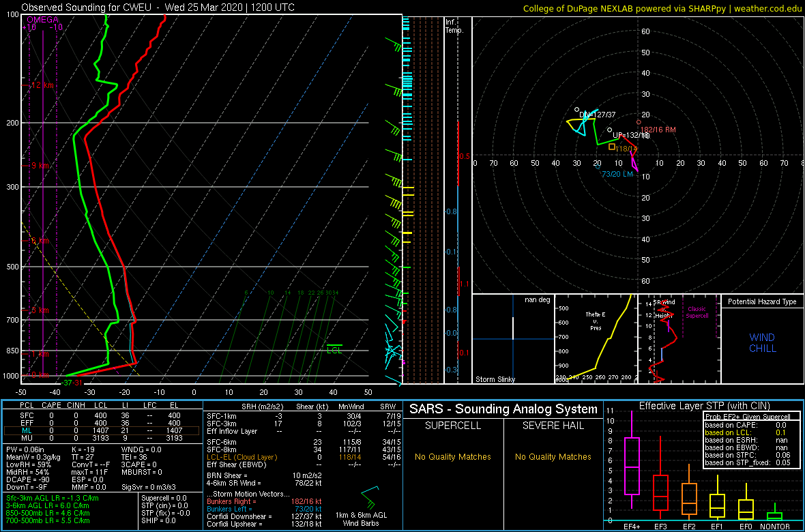
Task: Click the 'Storm Slinky' panel label
Action: click(495, 379)
